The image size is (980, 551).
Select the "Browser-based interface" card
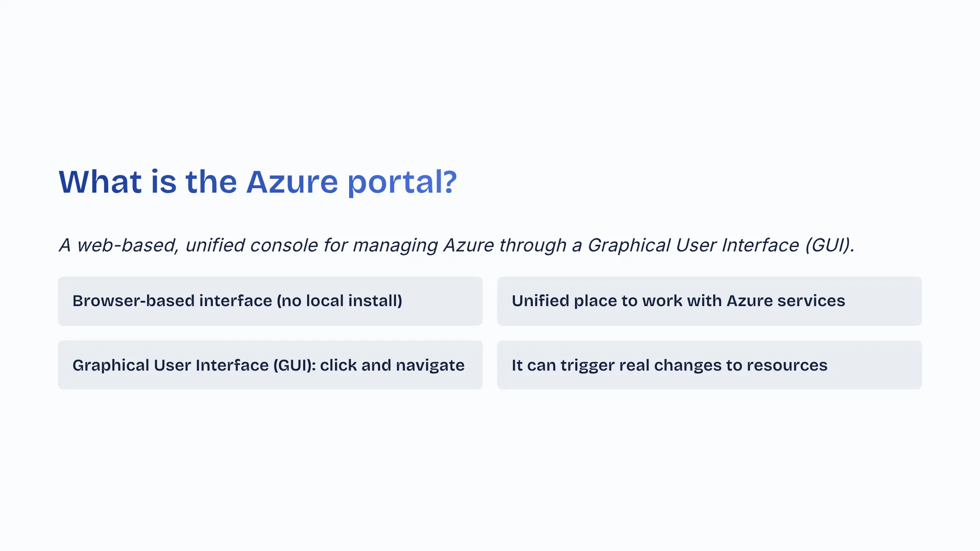click(x=270, y=302)
